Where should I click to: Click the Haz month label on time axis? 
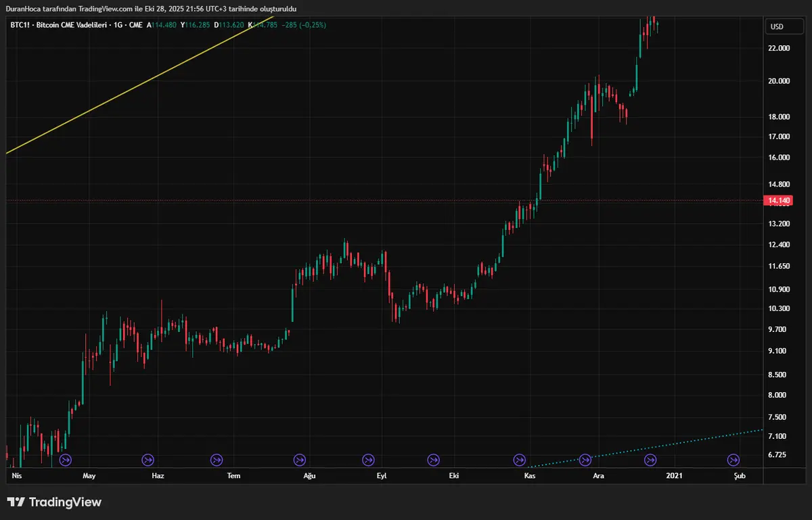click(x=158, y=476)
